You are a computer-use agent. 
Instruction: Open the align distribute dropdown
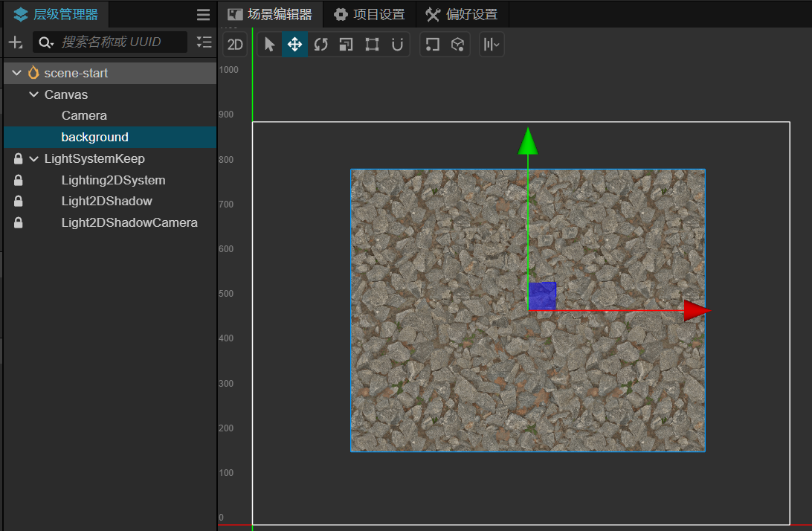pyautogui.click(x=492, y=45)
